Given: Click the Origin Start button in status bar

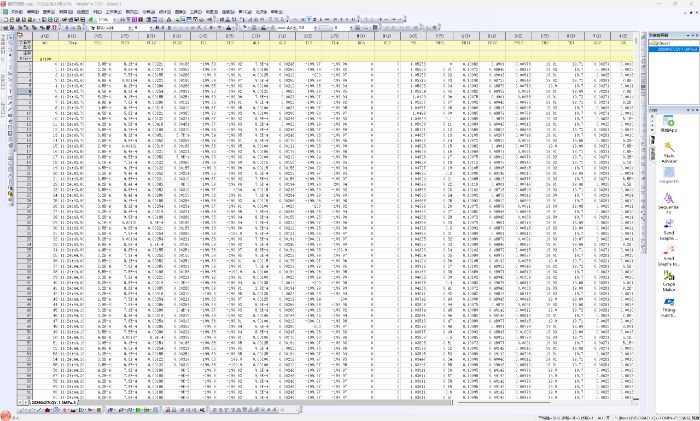Looking at the screenshot, I should pyautogui.click(x=6, y=415).
